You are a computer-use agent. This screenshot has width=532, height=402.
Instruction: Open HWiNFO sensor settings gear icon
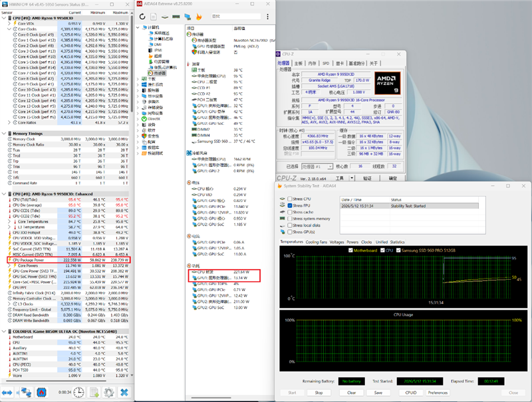[x=109, y=392]
